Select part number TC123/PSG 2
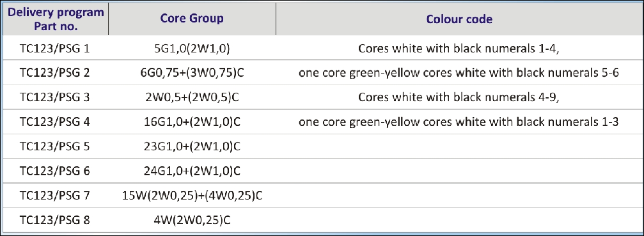This screenshot has height=236, width=644. point(55,73)
